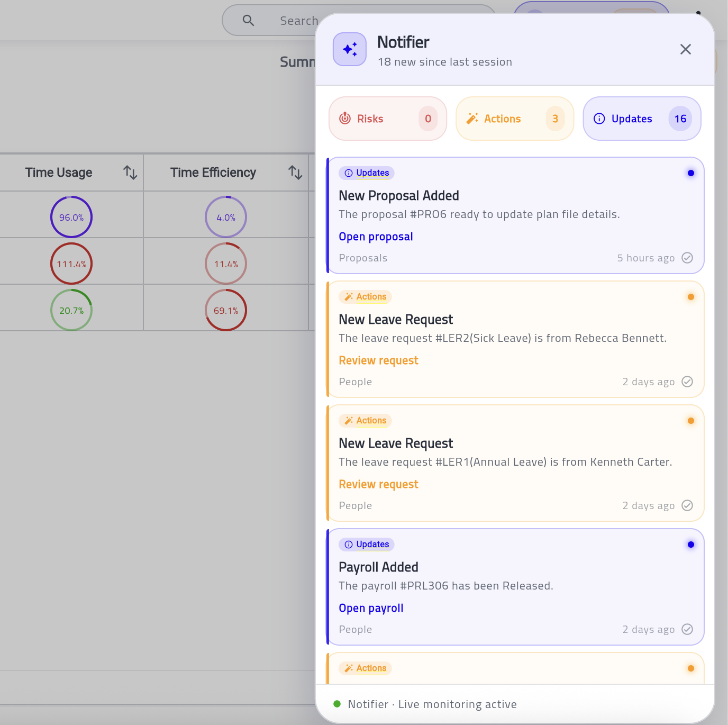Screen dimensions: 728x725
Task: Filter notifications by Actions tab
Action: [x=514, y=119]
